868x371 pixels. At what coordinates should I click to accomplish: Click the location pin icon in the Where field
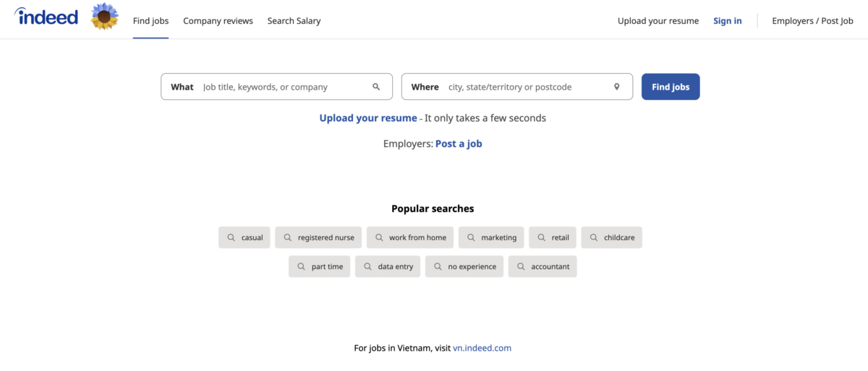[617, 87]
